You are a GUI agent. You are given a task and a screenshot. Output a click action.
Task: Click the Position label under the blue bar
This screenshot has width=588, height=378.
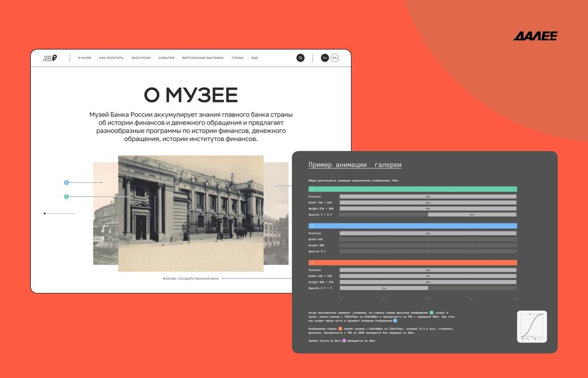point(315,233)
